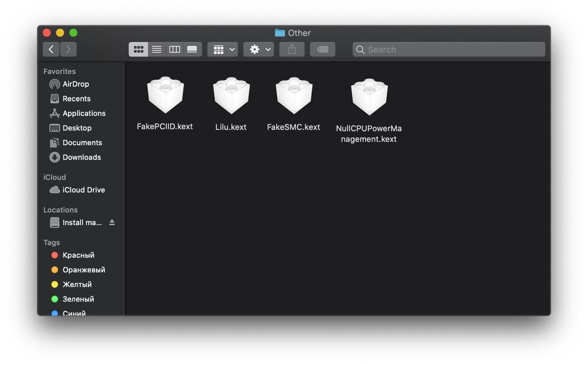The image size is (588, 365).
Task: Click the Locations section header
Action: click(x=60, y=210)
